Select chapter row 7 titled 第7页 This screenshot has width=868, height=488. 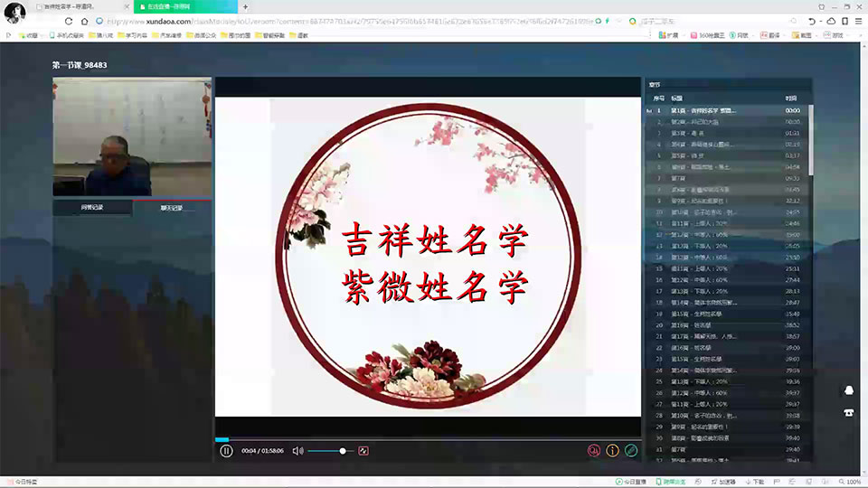click(726, 178)
